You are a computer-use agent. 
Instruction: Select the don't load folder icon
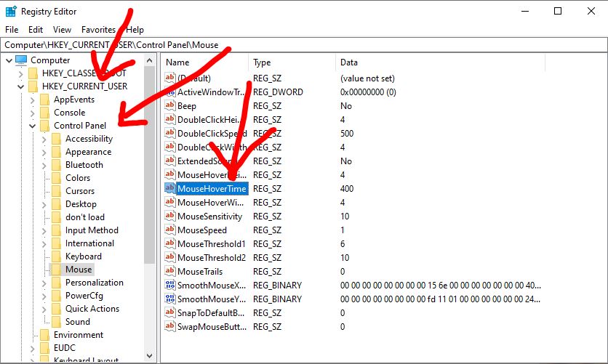coord(56,217)
